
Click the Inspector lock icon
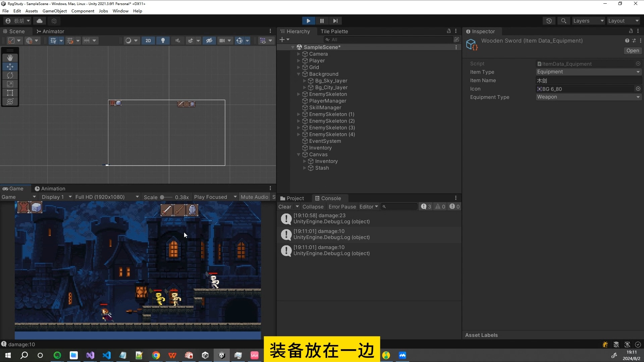631,31
